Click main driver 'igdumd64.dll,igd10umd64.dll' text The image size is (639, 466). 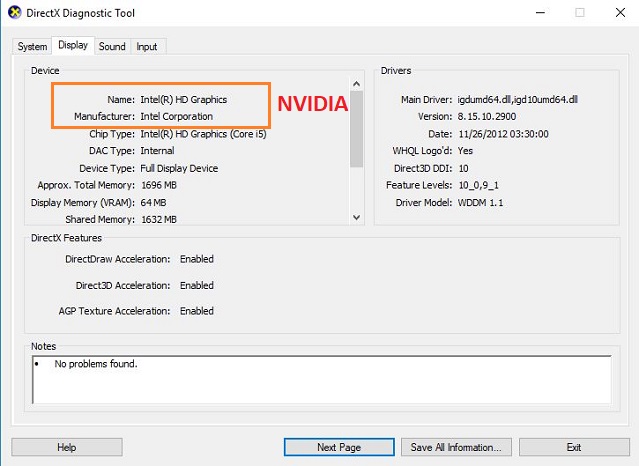pos(518,99)
